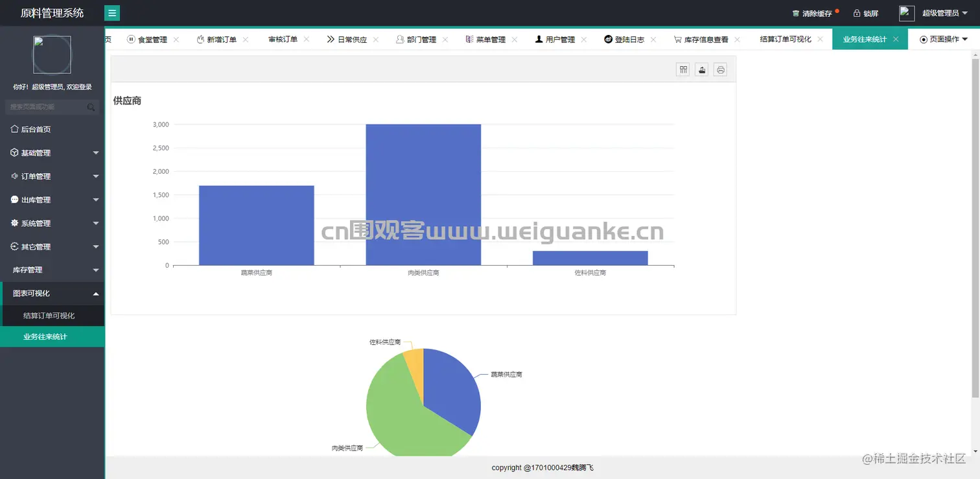Viewport: 980px width, 479px height.
Task: Switch to 结算订单可视化 tab
Action: 786,40
